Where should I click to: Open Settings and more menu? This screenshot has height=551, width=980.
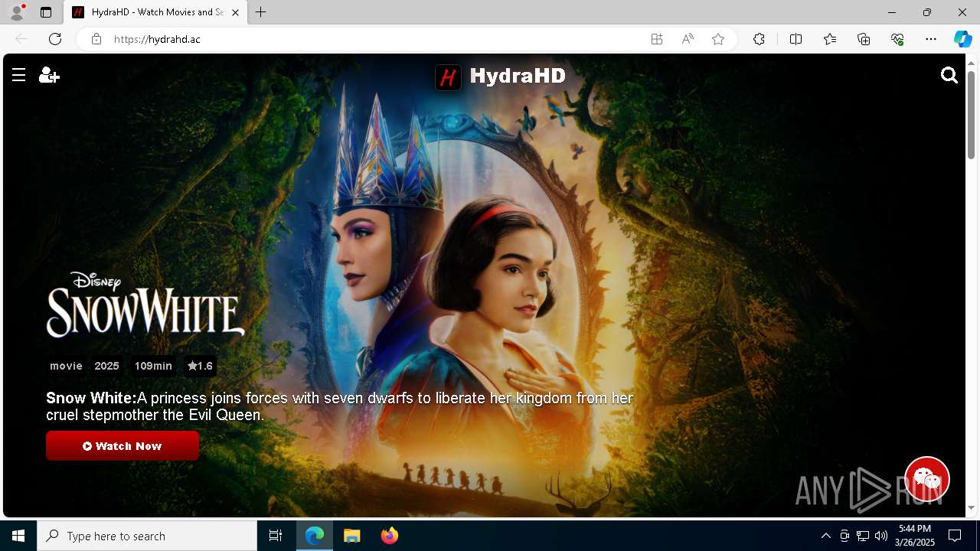(931, 39)
